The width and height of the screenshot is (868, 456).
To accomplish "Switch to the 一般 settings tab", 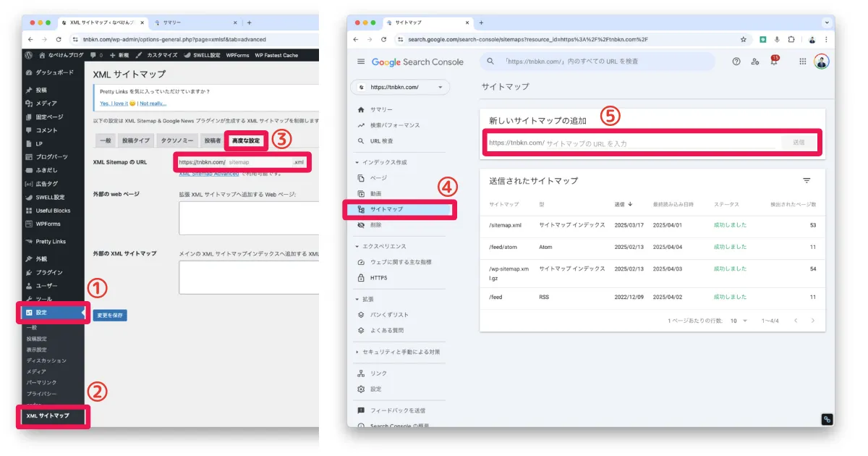I will pos(106,141).
